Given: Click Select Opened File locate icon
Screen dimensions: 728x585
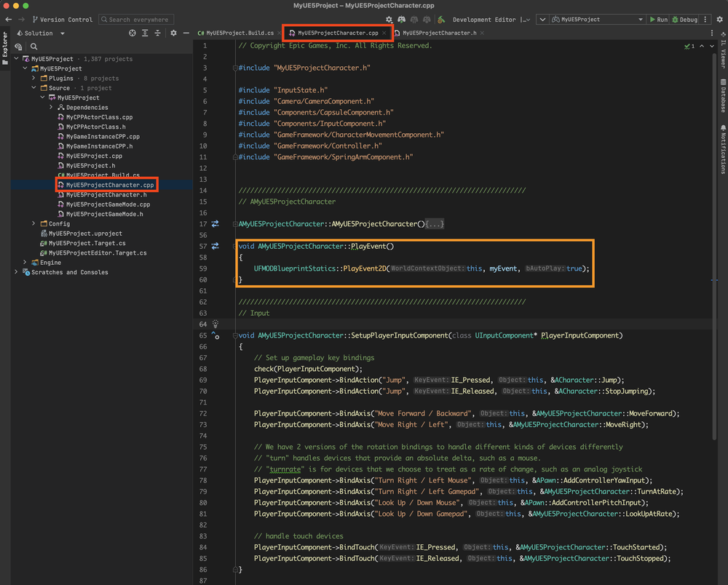Looking at the screenshot, I should (132, 33).
